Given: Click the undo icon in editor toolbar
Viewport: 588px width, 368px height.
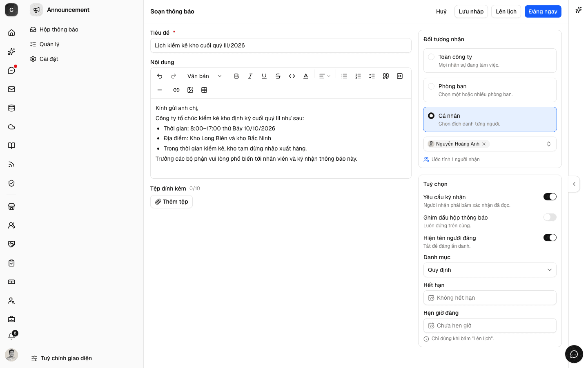Looking at the screenshot, I should (x=160, y=76).
